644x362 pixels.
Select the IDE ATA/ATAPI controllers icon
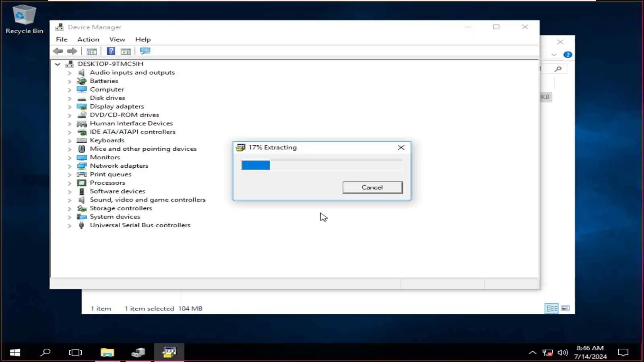[x=82, y=132]
